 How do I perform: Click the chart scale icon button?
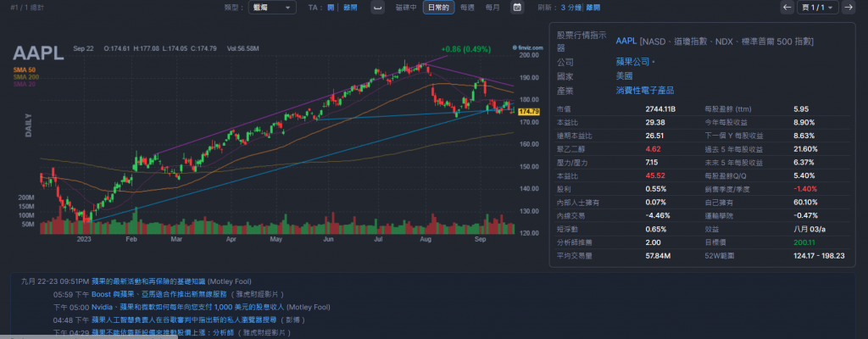pyautogui.click(x=377, y=7)
